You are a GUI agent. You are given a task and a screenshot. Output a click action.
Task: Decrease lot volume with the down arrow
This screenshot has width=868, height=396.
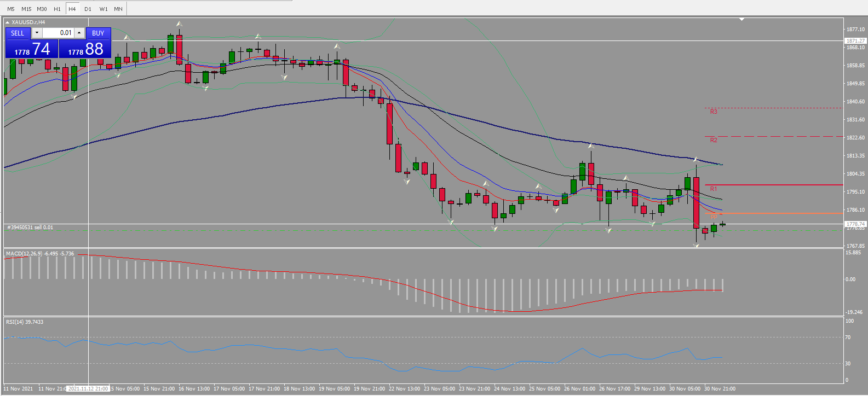coord(37,33)
